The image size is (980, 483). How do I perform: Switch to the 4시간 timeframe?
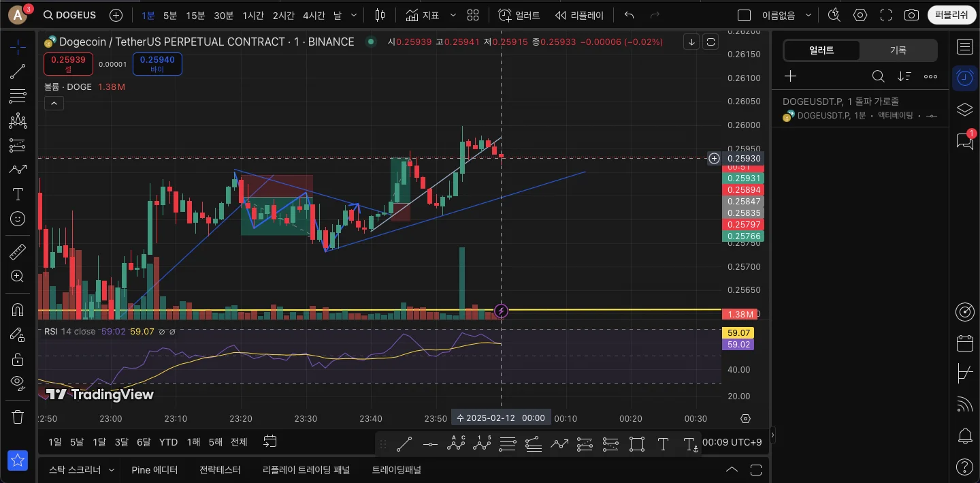click(x=314, y=15)
